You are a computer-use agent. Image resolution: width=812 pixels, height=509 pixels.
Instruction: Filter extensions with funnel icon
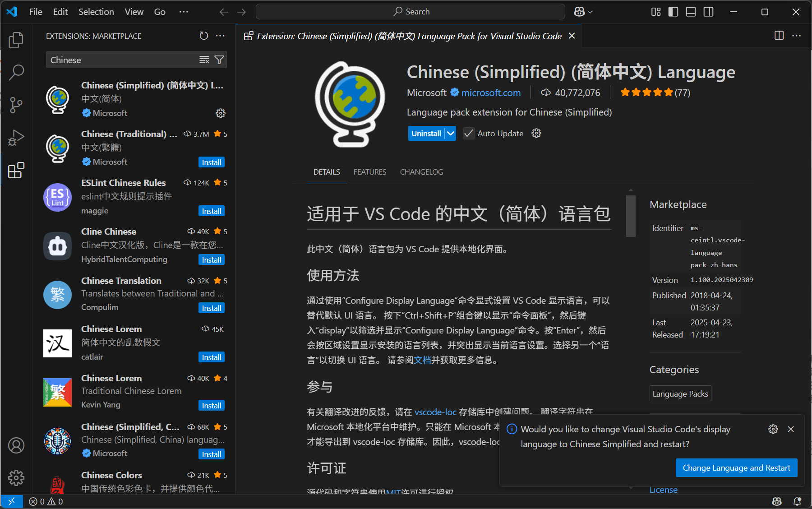pyautogui.click(x=219, y=60)
